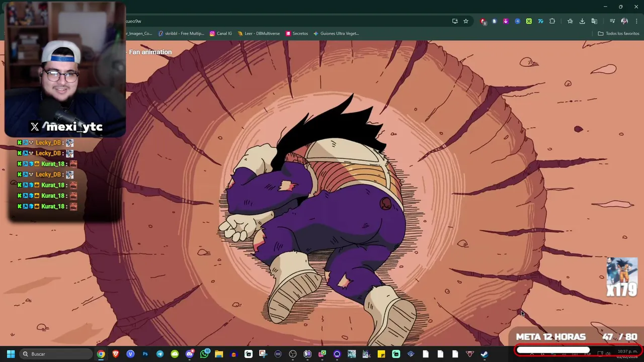Open the Extensions puzzle-piece menu
The width and height of the screenshot is (644, 362).
pyautogui.click(x=552, y=21)
